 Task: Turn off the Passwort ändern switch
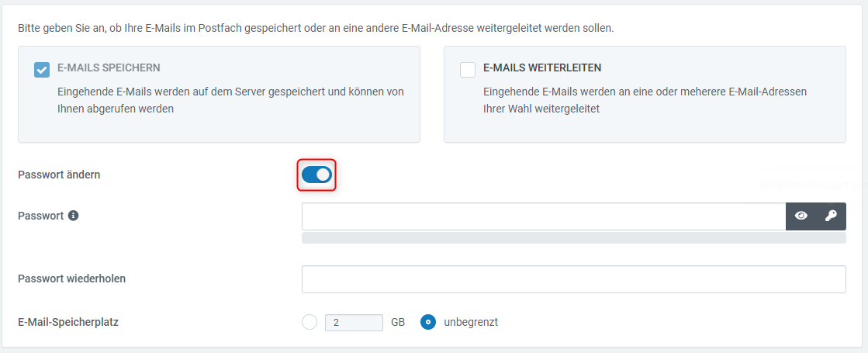(x=316, y=175)
